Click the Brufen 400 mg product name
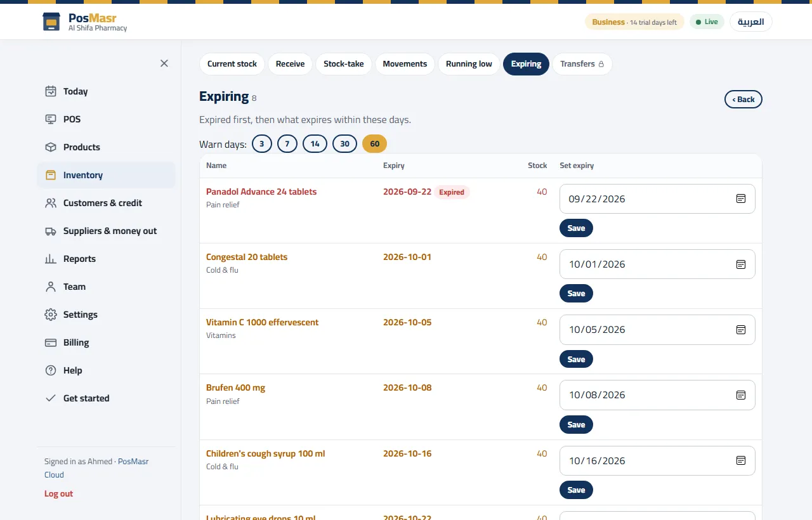The height and width of the screenshot is (520, 812). coord(235,387)
